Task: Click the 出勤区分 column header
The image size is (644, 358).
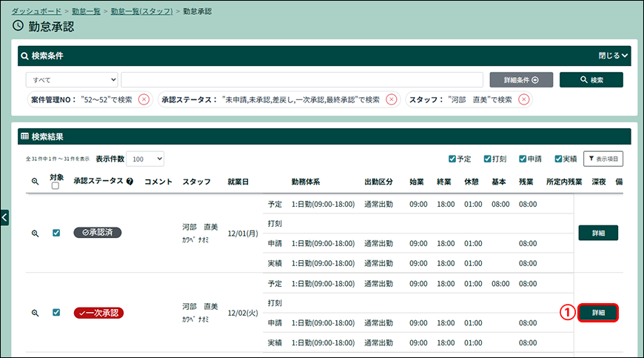Action: click(378, 182)
